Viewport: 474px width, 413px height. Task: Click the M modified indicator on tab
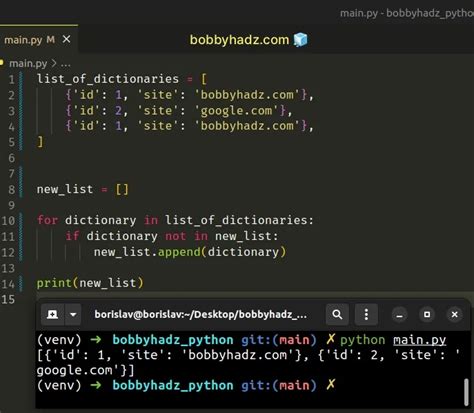tap(50, 40)
